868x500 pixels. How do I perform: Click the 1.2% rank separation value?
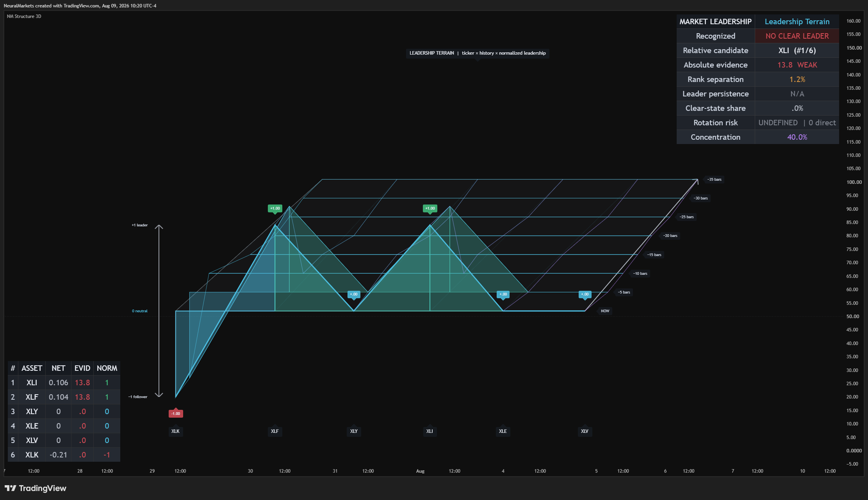point(797,79)
